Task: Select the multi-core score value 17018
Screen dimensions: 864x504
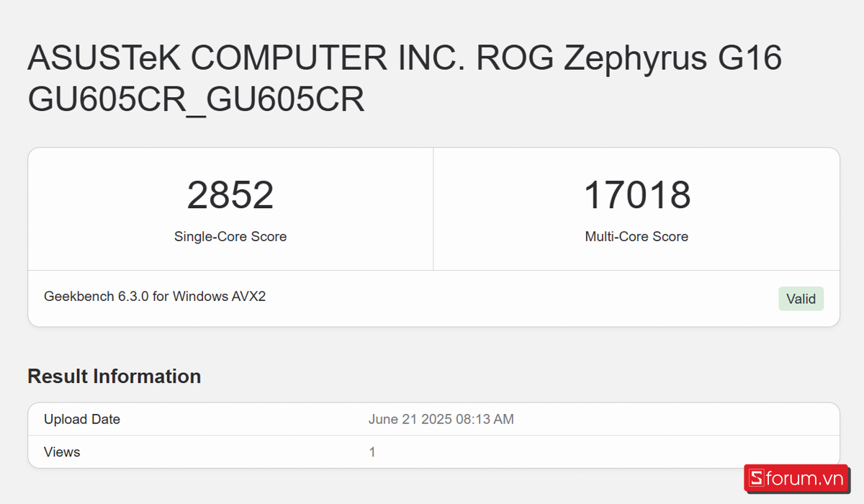Action: (637, 195)
